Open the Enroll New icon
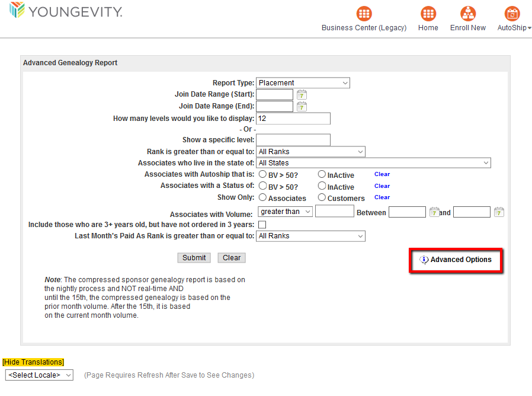Image resolution: width=532 pixels, height=396 pixels. click(x=468, y=14)
